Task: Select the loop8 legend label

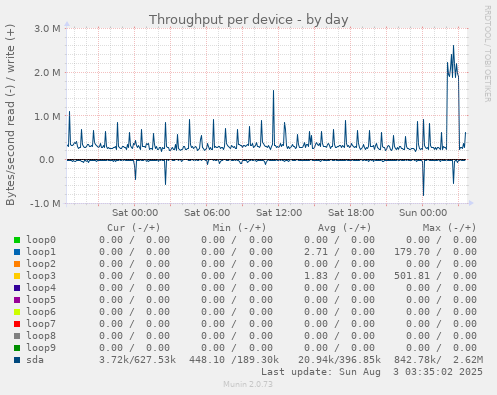Action: click(x=41, y=336)
